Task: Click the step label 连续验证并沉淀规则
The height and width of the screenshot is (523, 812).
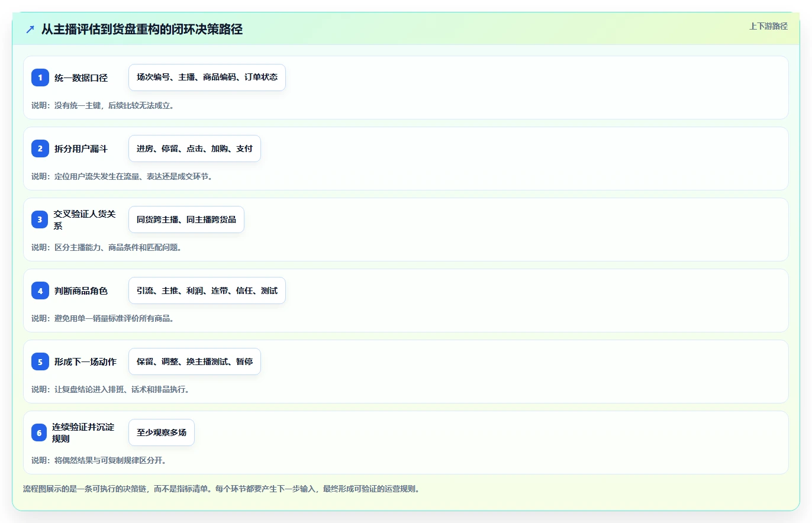Action: tap(83, 432)
